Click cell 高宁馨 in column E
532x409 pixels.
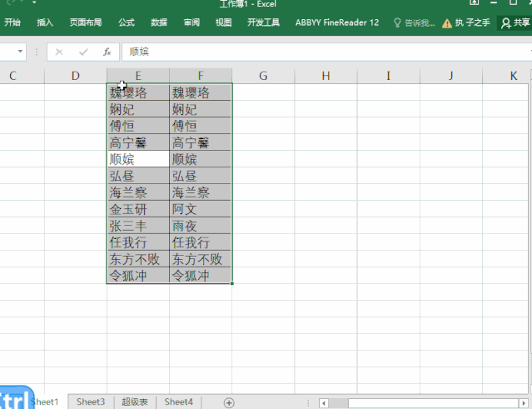pyautogui.click(x=138, y=142)
